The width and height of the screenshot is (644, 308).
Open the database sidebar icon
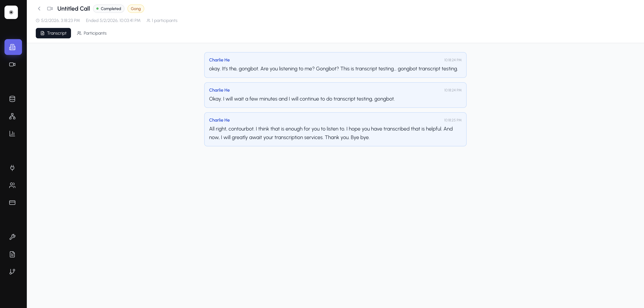point(12,99)
